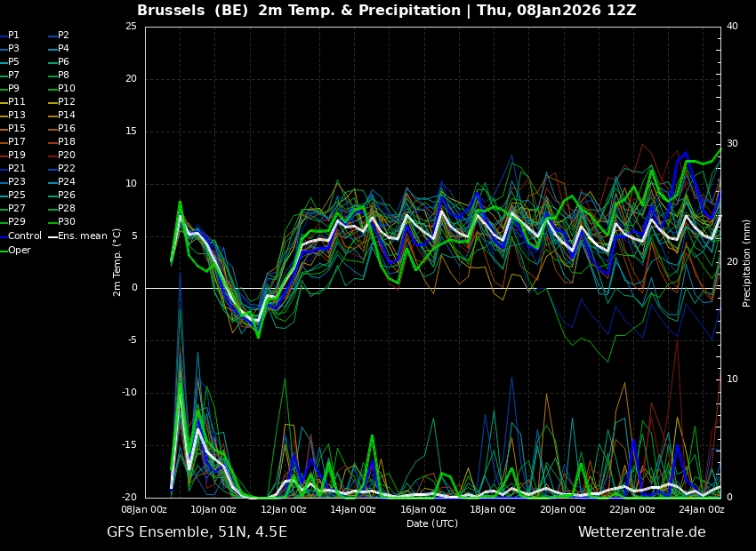756x551 pixels.
Task: Click the 20Jan 00z date tick label
Action: pos(562,509)
